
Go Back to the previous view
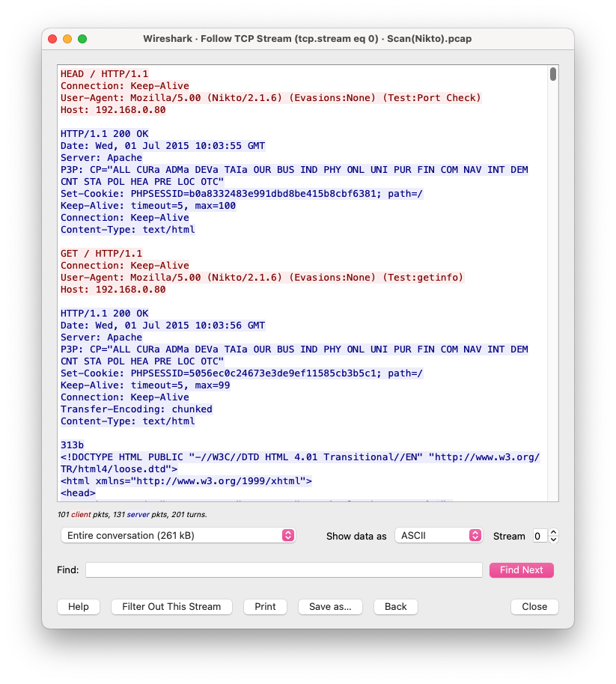(395, 606)
